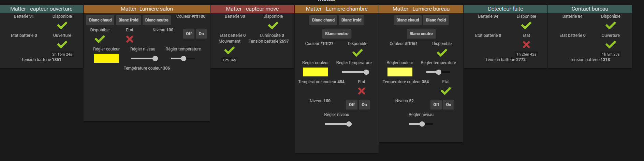
Task: Click Couleur #fff100 value
Action: (x=191, y=16)
